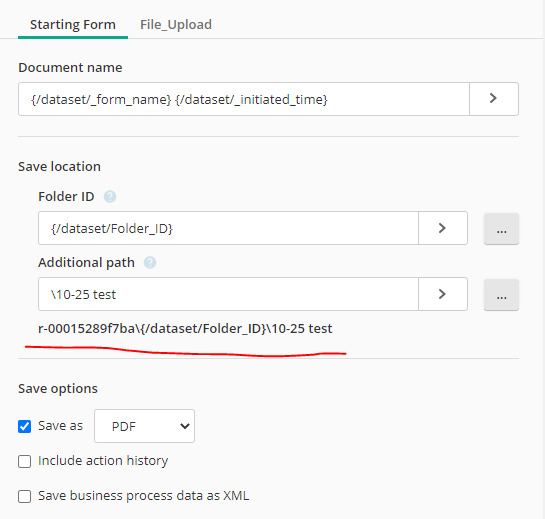
Task: Click the Save as label text
Action: [60, 426]
